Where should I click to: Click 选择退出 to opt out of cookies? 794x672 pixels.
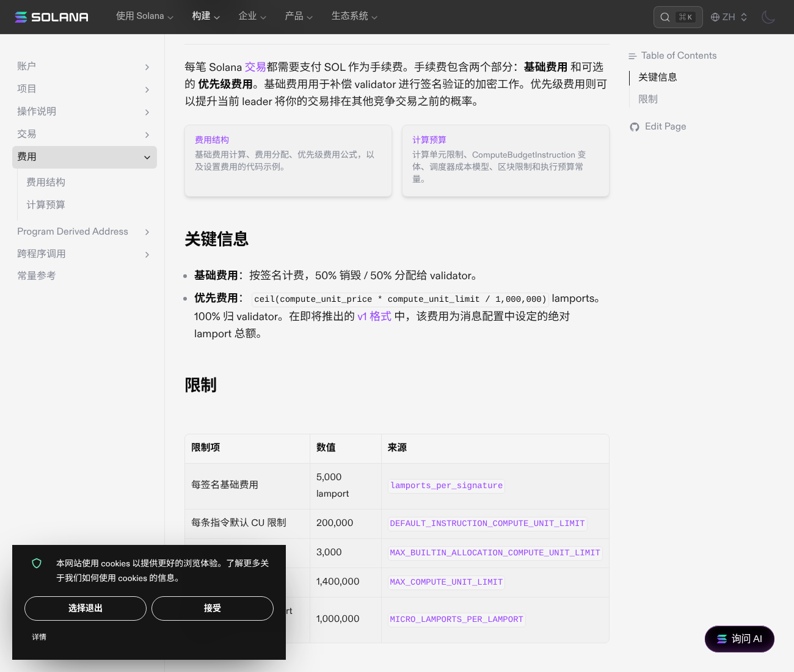[86, 608]
